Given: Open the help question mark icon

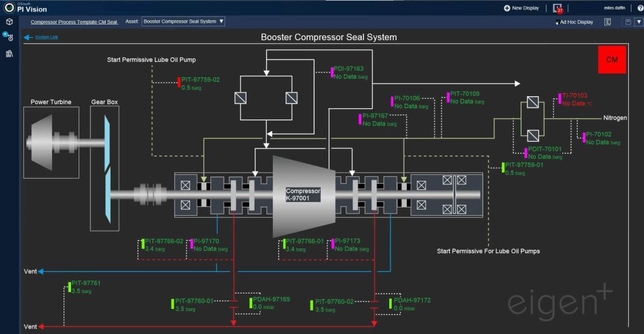Looking at the screenshot, I should click(640, 8).
